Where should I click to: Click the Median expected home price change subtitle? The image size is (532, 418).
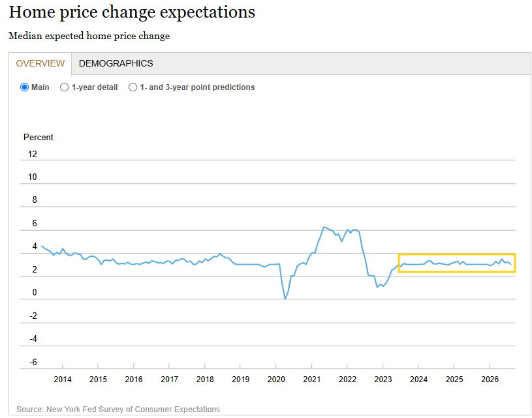click(89, 36)
